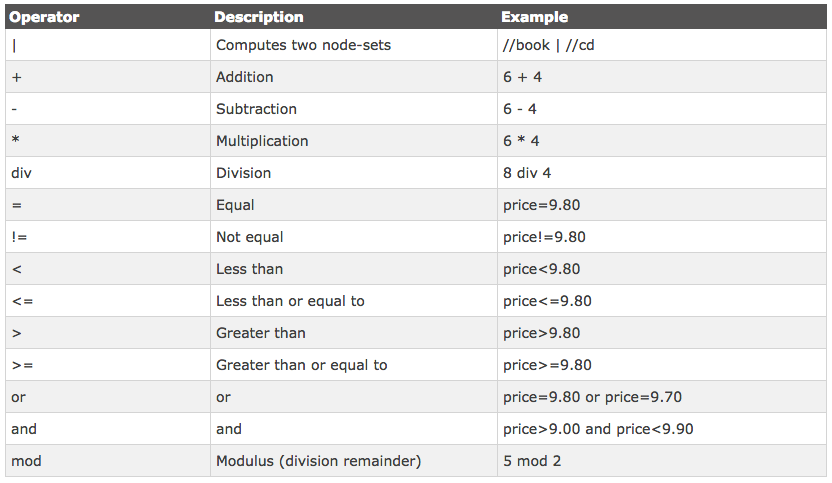
Task: Select the "Modulus (division remainder)" description
Action: point(318,461)
